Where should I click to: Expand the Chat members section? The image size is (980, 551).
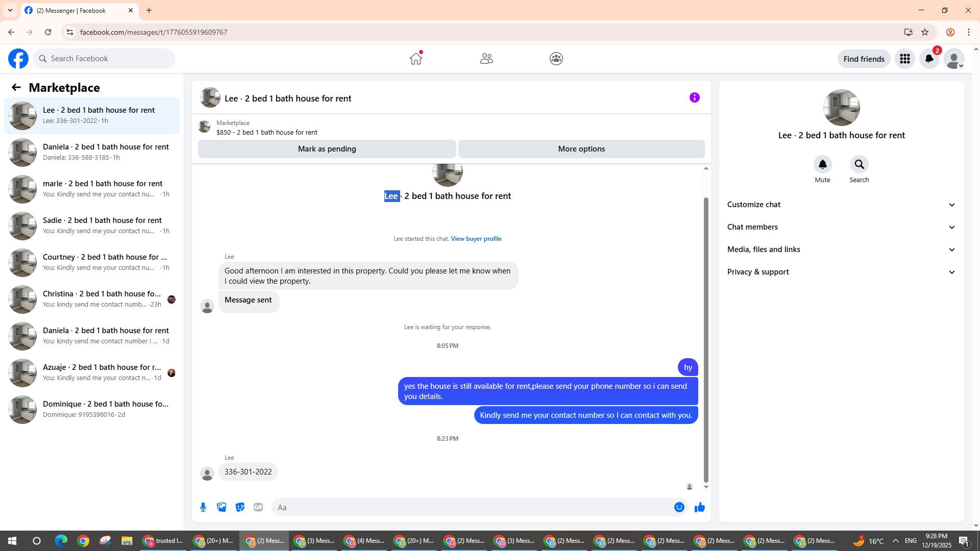coord(841,227)
